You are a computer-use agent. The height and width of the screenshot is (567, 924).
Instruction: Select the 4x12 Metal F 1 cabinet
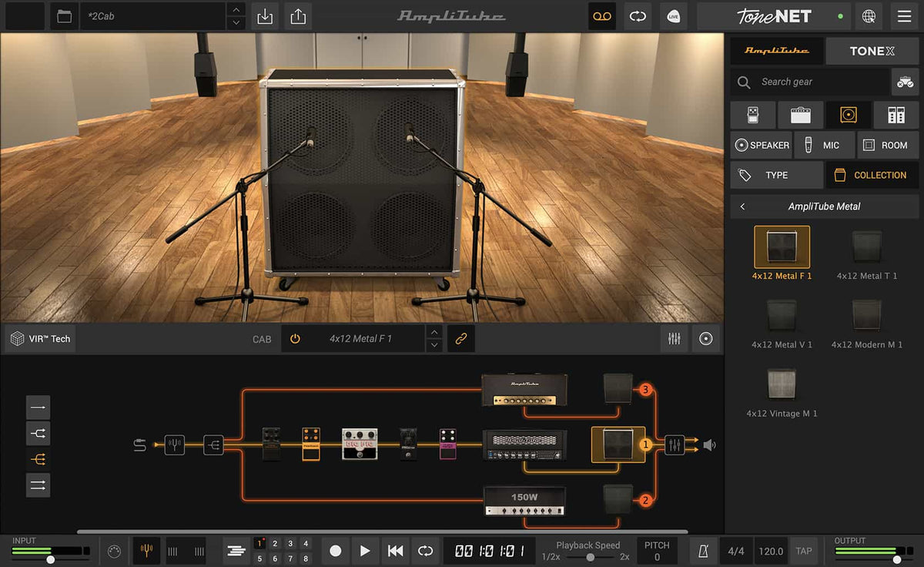click(782, 253)
